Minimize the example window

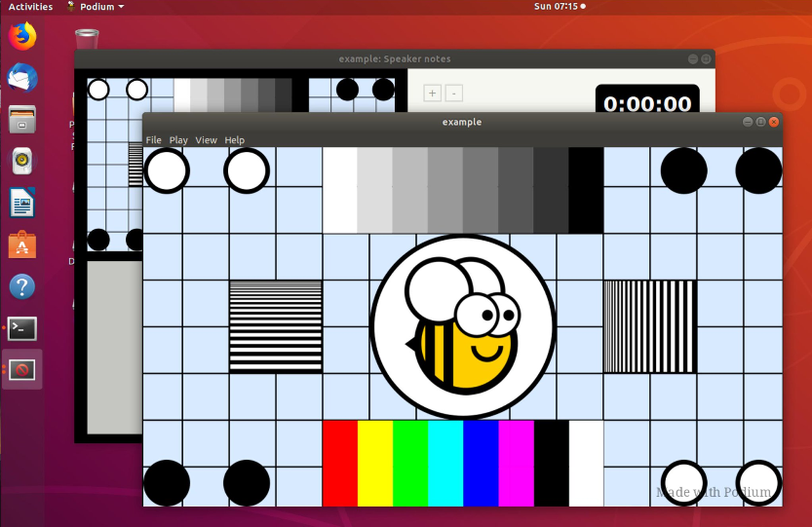pyautogui.click(x=748, y=122)
